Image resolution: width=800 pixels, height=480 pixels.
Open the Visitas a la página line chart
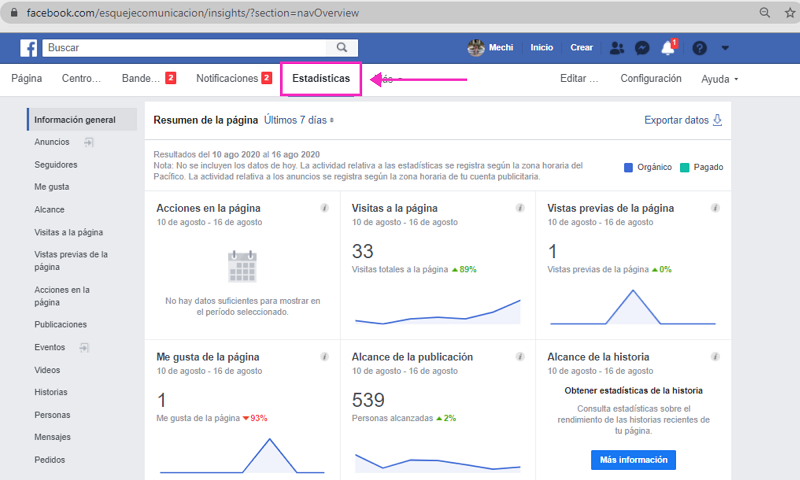click(438, 312)
